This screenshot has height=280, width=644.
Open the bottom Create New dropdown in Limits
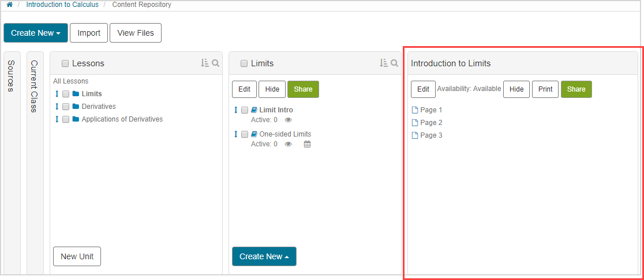click(x=264, y=256)
